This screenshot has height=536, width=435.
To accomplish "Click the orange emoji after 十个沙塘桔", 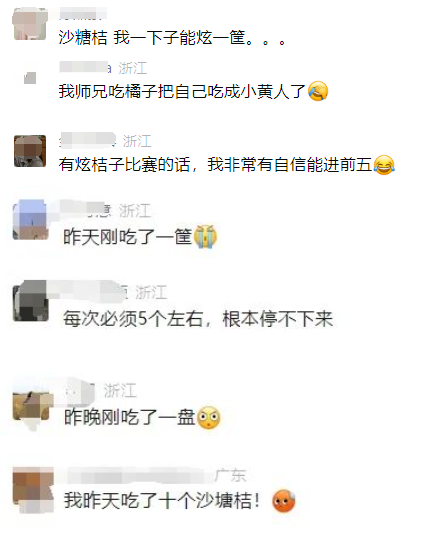I will 284,501.
